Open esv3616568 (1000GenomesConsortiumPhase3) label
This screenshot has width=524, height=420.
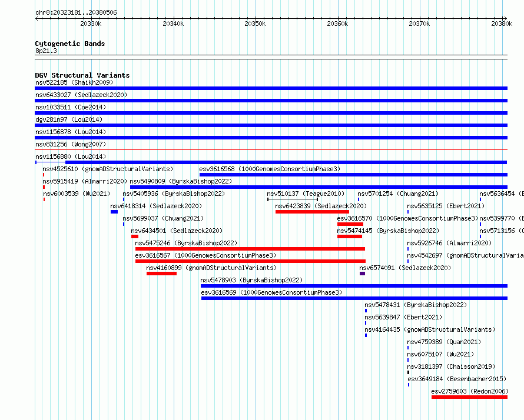270,169
